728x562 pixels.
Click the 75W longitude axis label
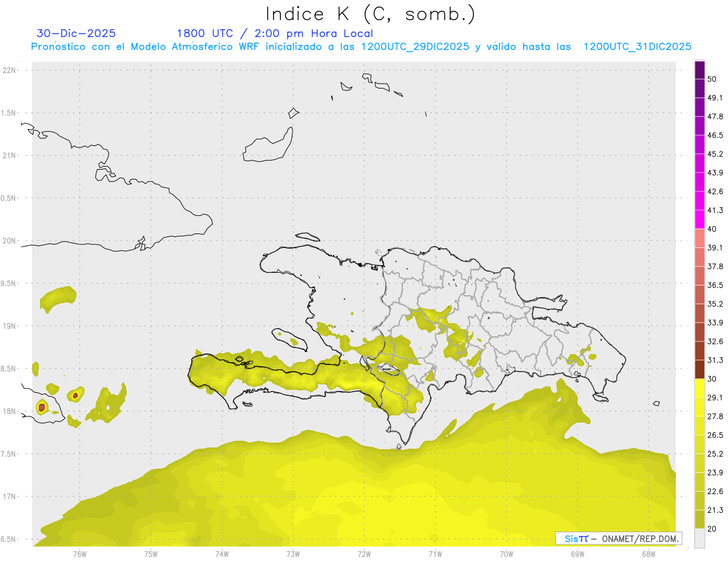click(151, 554)
